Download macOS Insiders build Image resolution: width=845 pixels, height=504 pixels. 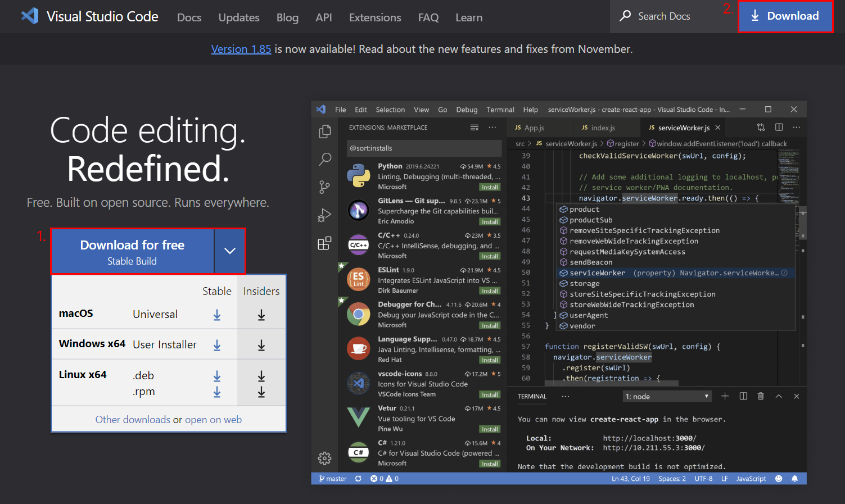(261, 315)
